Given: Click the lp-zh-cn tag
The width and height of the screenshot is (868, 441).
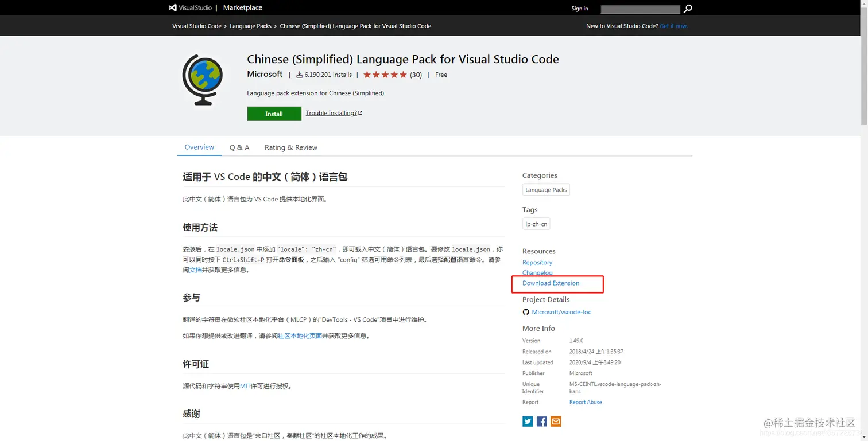Looking at the screenshot, I should 536,224.
